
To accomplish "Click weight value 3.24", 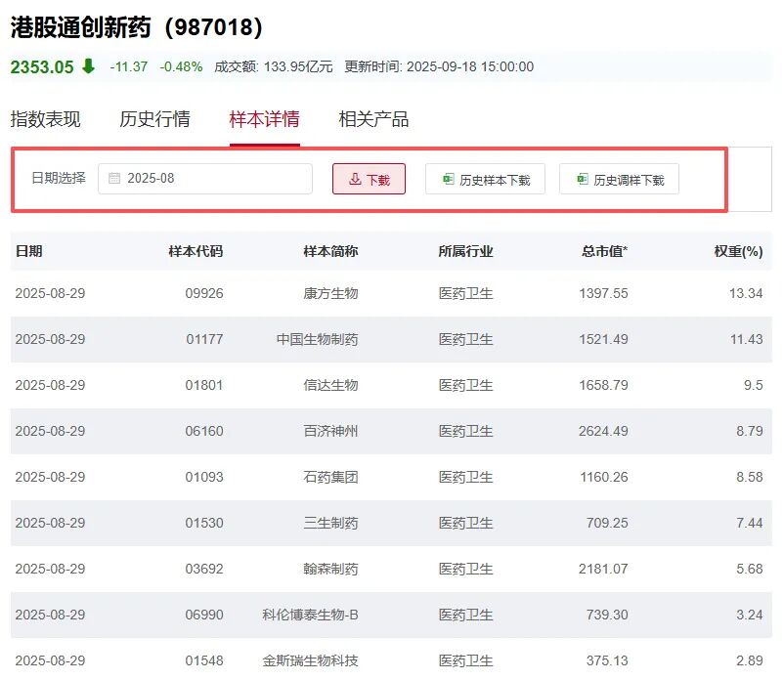I will tap(750, 616).
